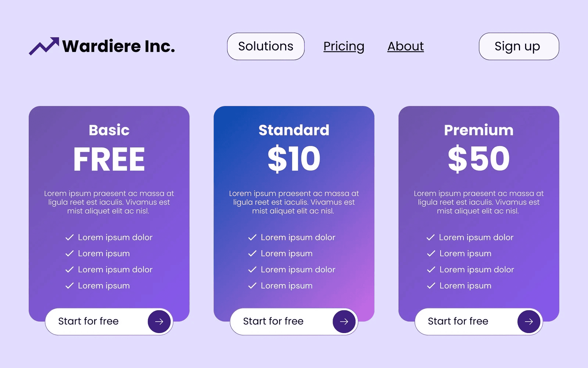Go to the Pricing page

coord(344,46)
